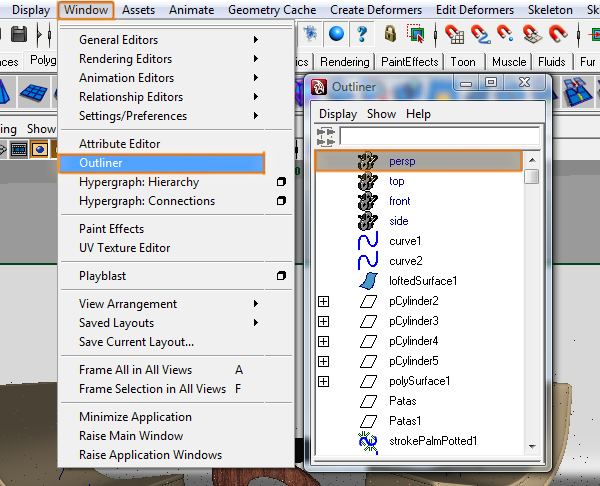Open Playblast option box
The height and width of the screenshot is (486, 600).
(x=281, y=276)
